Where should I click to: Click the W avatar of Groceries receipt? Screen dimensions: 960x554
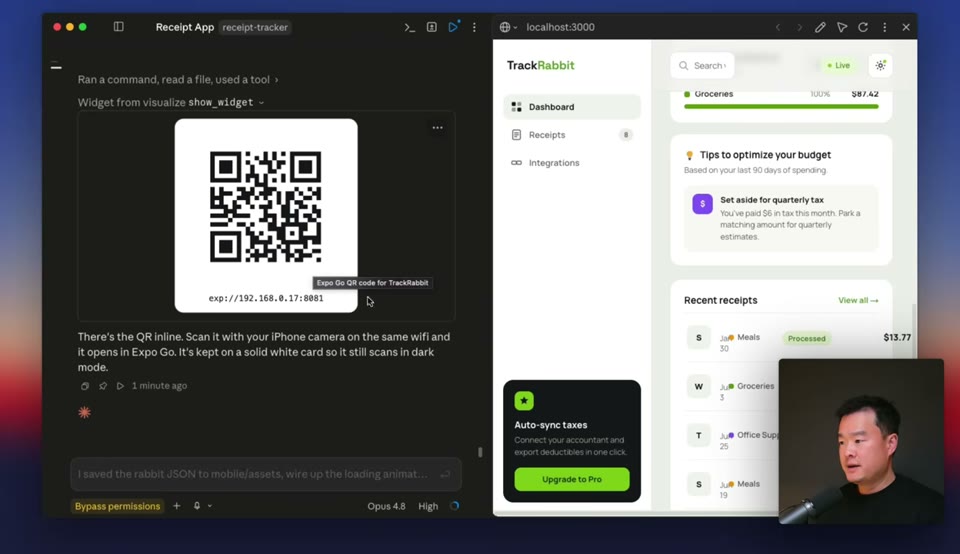pyautogui.click(x=699, y=387)
